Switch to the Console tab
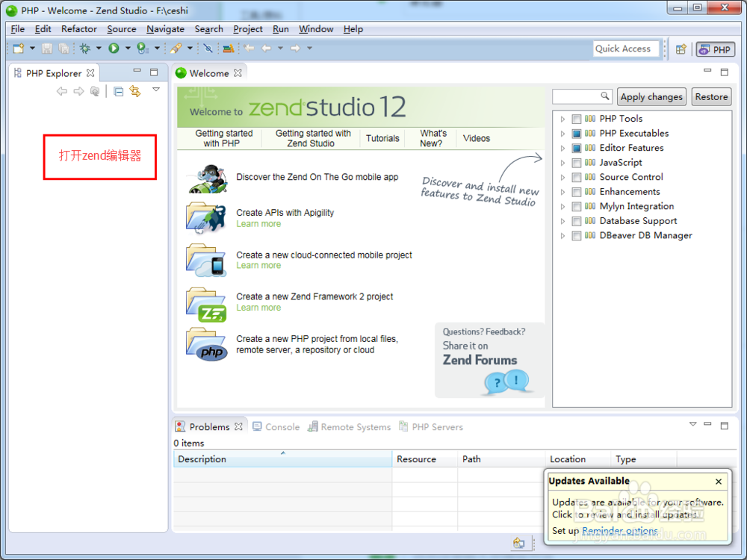 (276, 426)
